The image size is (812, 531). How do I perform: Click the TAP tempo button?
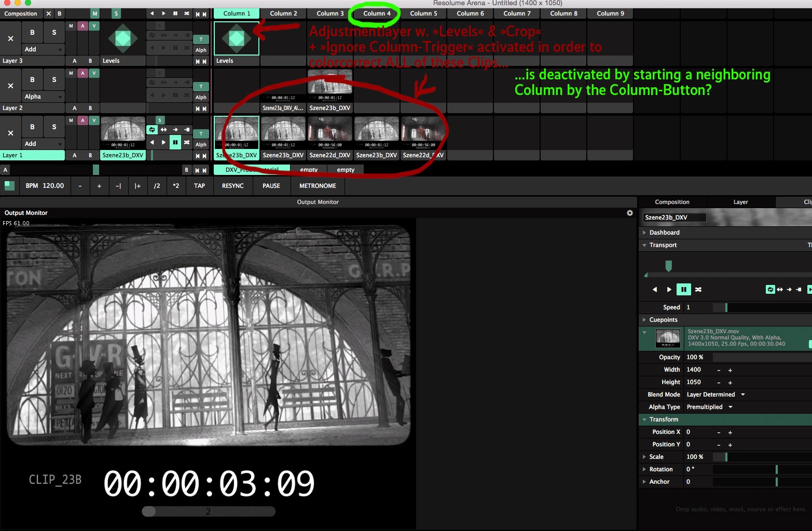coord(199,186)
